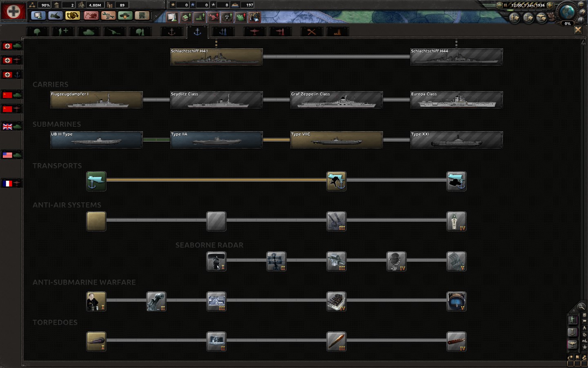The width and height of the screenshot is (588, 368).
Task: Decrease game speed with minus button
Action: tap(499, 5)
